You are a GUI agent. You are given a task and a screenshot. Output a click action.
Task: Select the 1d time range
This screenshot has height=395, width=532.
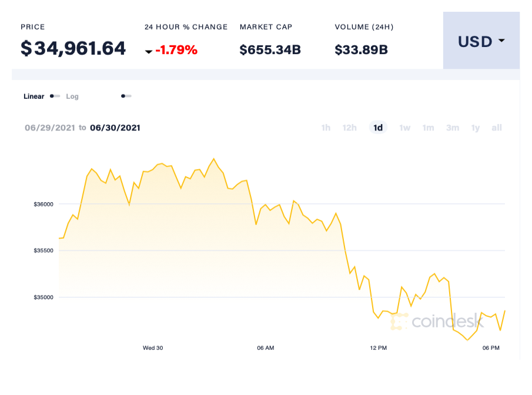pyautogui.click(x=378, y=128)
